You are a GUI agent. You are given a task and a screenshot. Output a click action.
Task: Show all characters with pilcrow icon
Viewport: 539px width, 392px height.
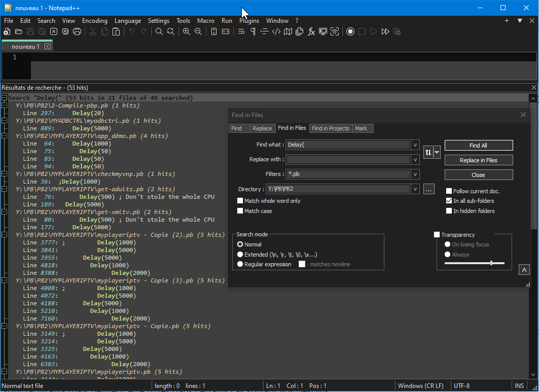[253, 31]
